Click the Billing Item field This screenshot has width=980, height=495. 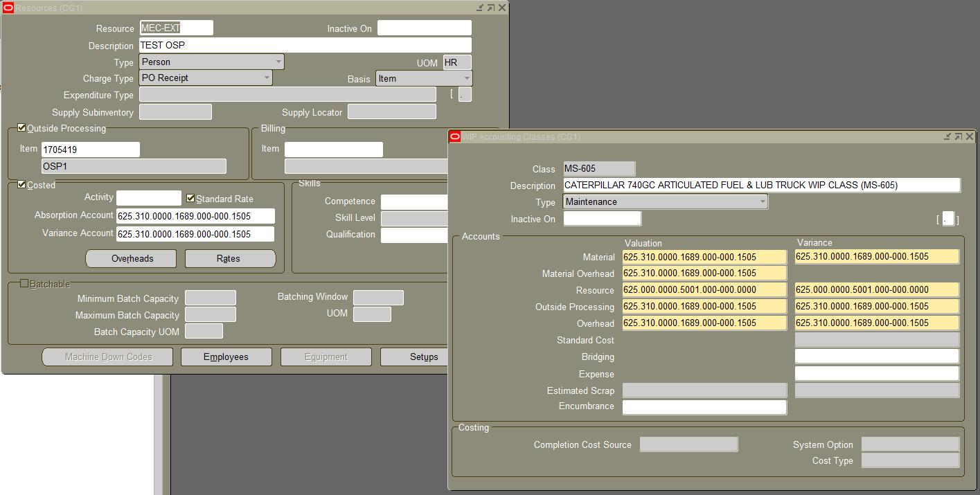coord(333,150)
